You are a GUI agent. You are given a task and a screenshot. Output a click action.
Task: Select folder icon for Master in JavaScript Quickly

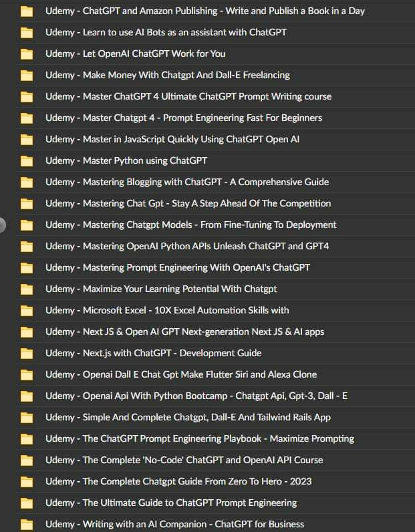pos(27,140)
